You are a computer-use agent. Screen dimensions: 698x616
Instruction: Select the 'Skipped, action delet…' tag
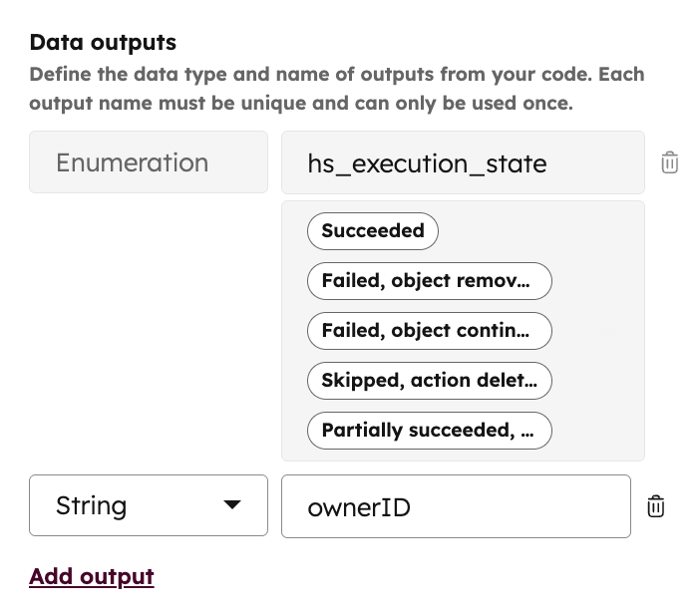pos(429,381)
